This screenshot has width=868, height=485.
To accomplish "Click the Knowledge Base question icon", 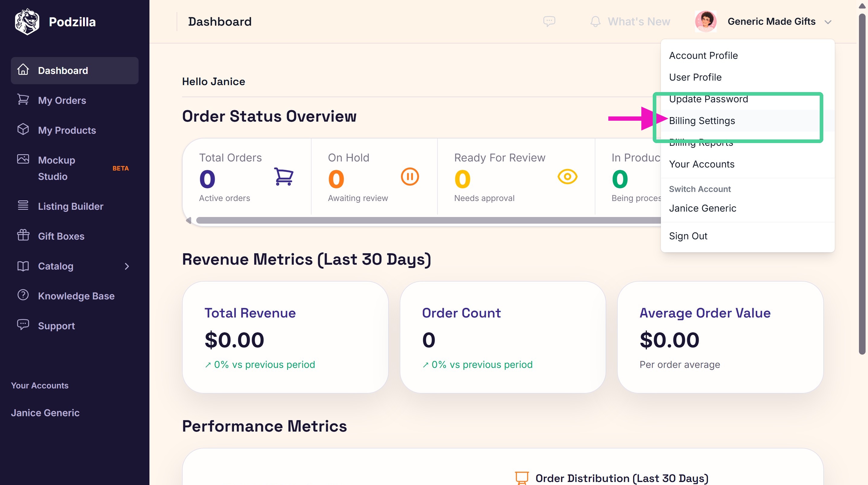I will 23,295.
